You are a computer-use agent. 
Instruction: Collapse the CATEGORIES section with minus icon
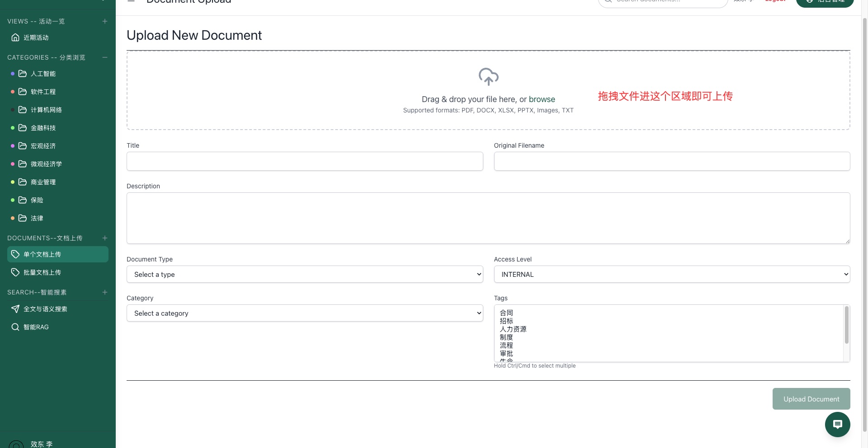click(x=105, y=57)
